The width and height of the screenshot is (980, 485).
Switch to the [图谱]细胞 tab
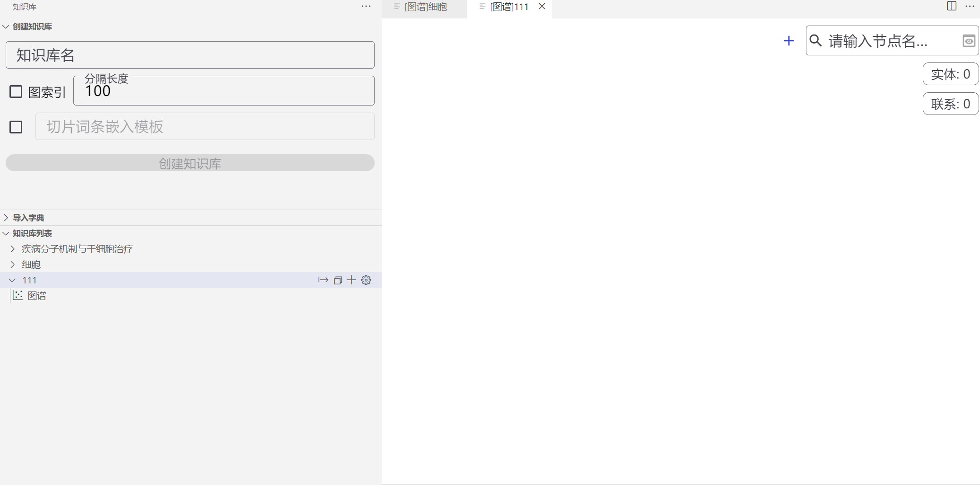tap(425, 7)
